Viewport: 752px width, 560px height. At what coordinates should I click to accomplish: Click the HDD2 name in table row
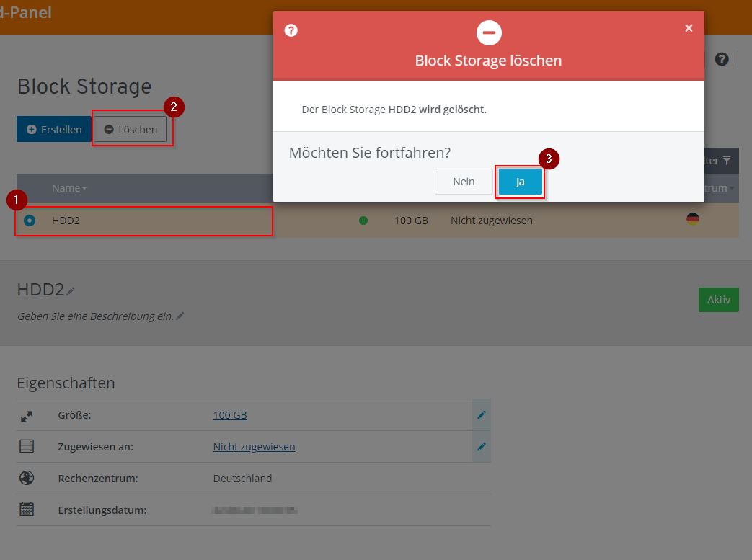(x=66, y=221)
